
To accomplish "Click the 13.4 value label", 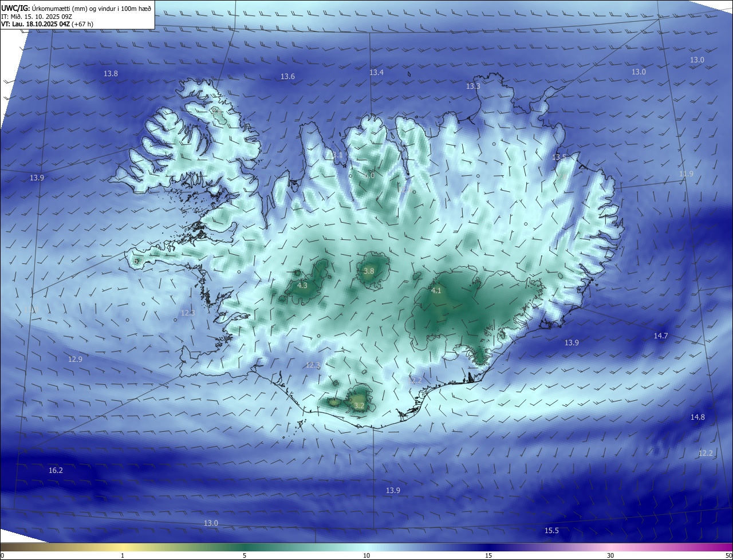I will tap(376, 72).
